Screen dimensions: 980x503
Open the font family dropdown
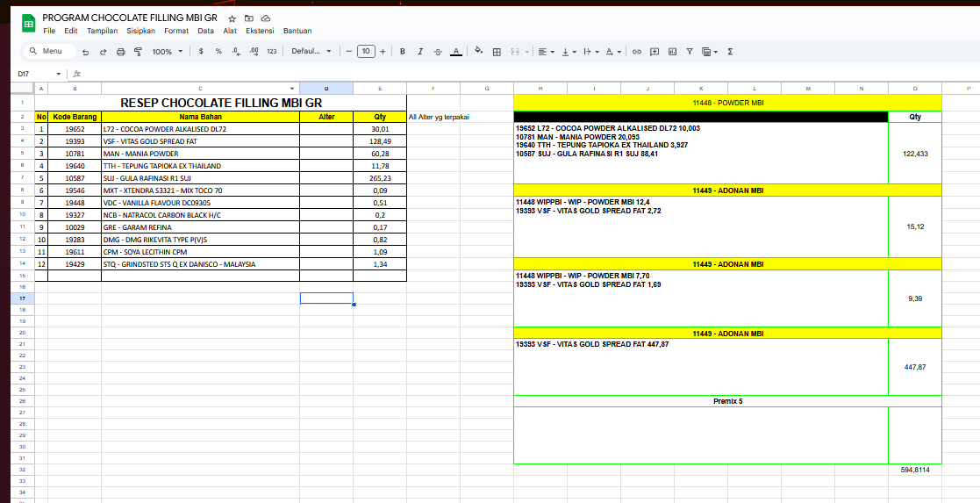311,52
